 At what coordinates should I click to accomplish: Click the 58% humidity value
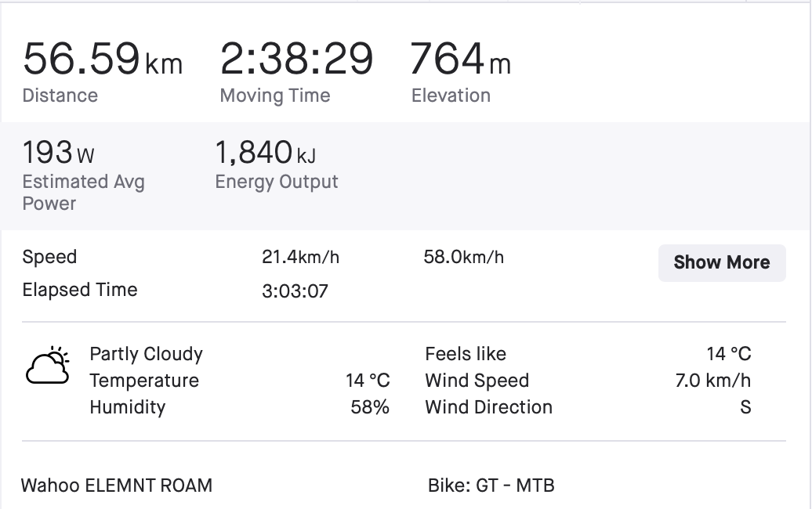pos(370,407)
